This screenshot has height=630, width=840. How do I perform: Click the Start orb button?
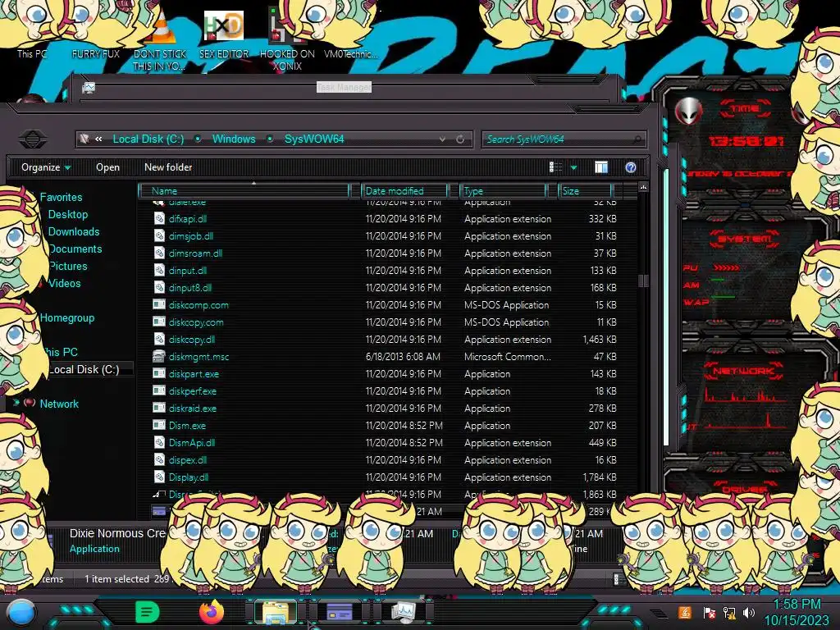click(21, 612)
